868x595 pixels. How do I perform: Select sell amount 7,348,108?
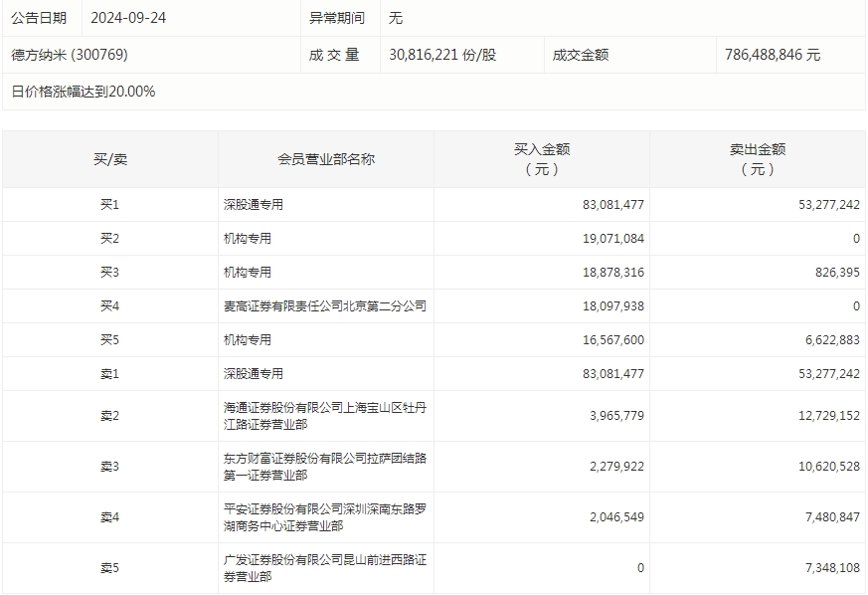pos(832,568)
